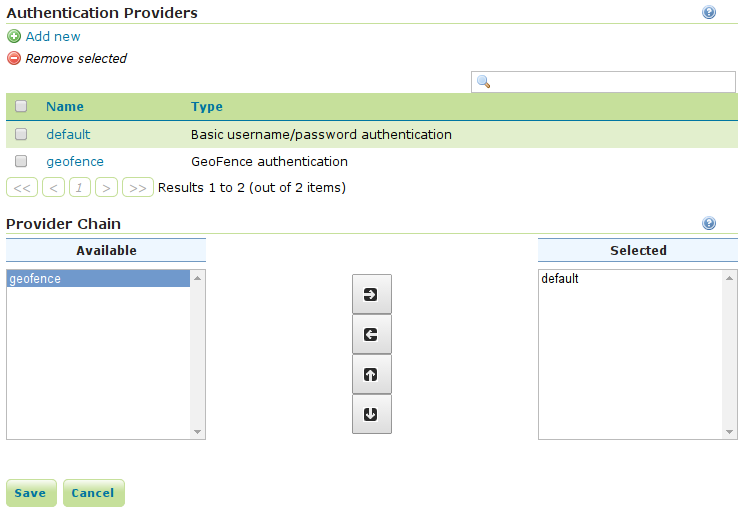Click the green Add new plus icon
Viewport: 747px width, 518px height.
(14, 37)
